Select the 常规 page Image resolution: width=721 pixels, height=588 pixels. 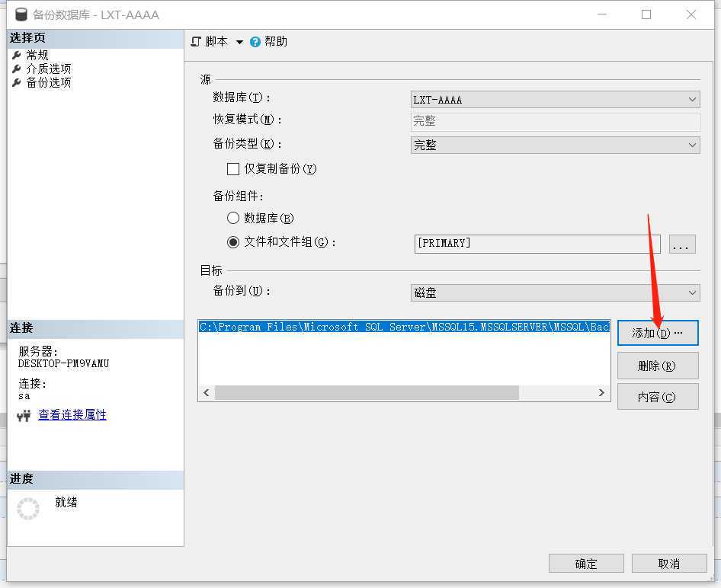(37, 55)
